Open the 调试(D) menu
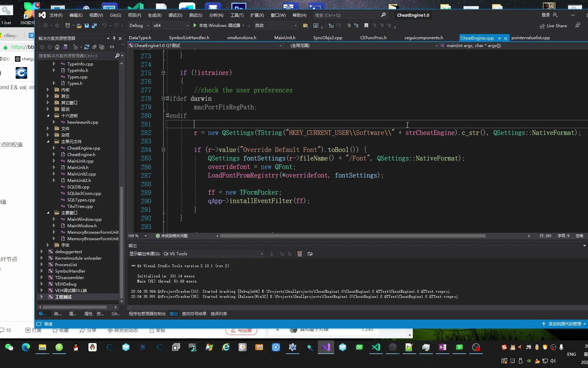This screenshot has width=588, height=368. click(175, 15)
